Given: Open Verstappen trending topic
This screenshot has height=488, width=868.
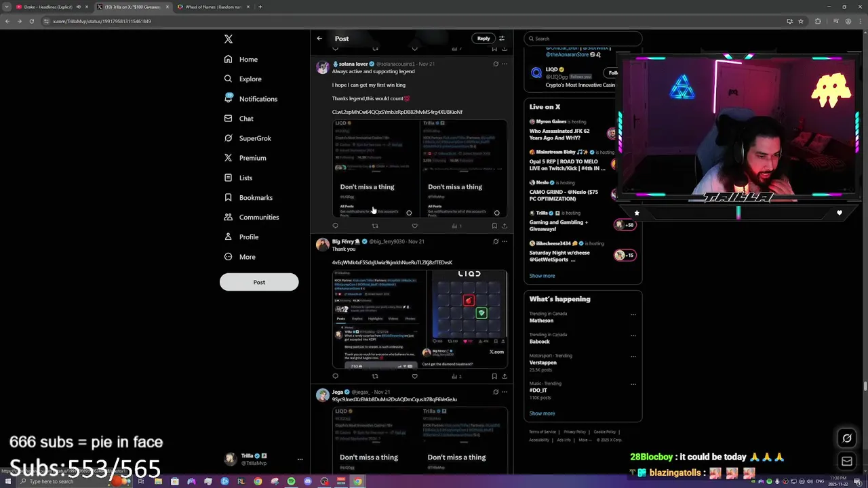Looking at the screenshot, I should (542, 363).
